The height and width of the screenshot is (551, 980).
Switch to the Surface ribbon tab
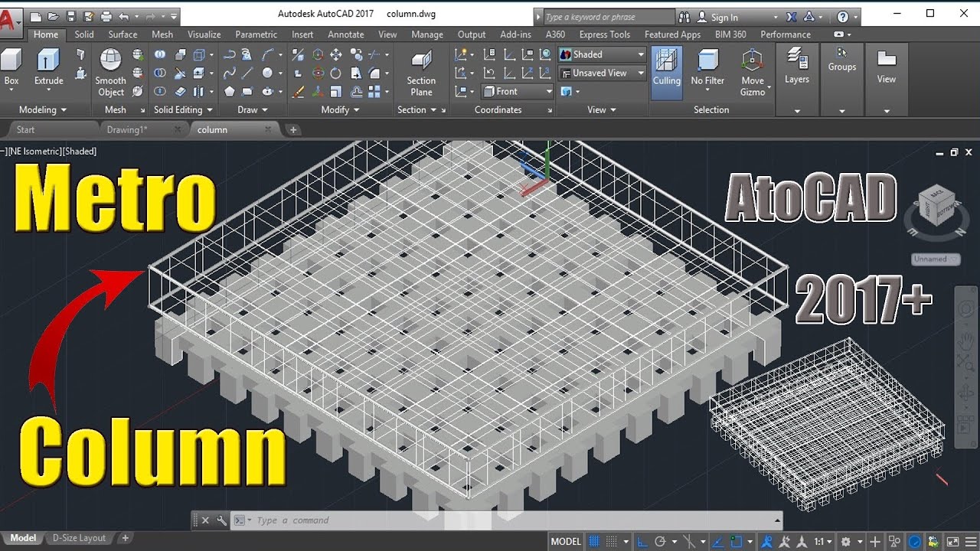122,34
